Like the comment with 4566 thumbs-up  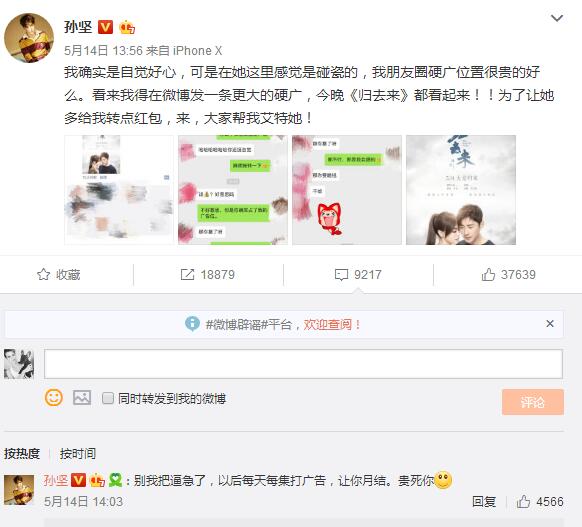523,502
